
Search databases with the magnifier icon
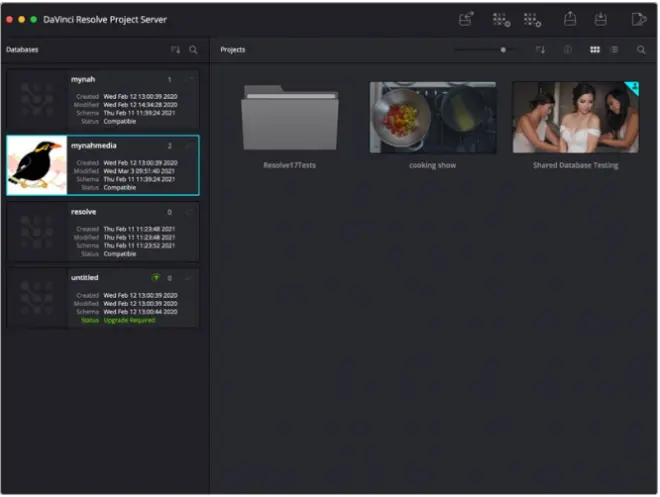(193, 50)
